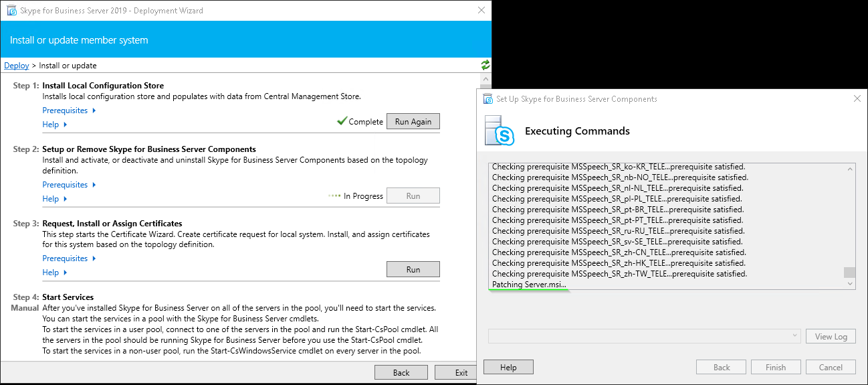Screen dimensions: 868x385
Task: Select the MSSpeech_SR_pl-PL_TELE log line
Action: pyautogui.click(x=617, y=199)
